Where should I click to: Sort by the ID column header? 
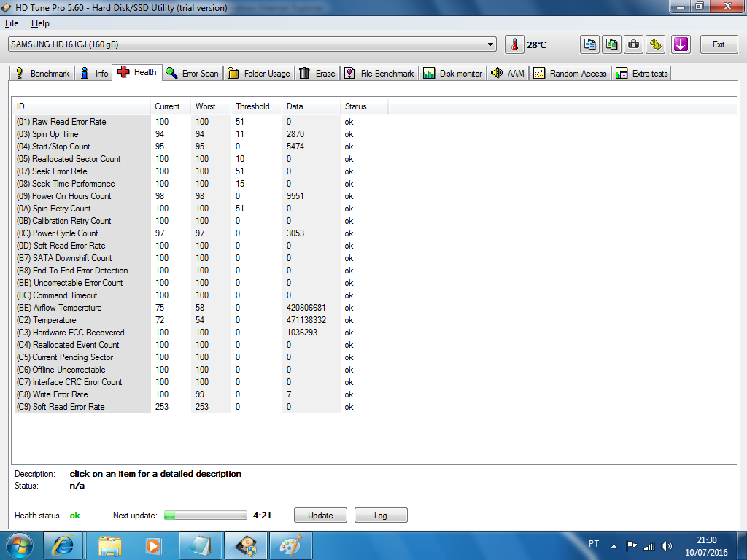point(81,106)
